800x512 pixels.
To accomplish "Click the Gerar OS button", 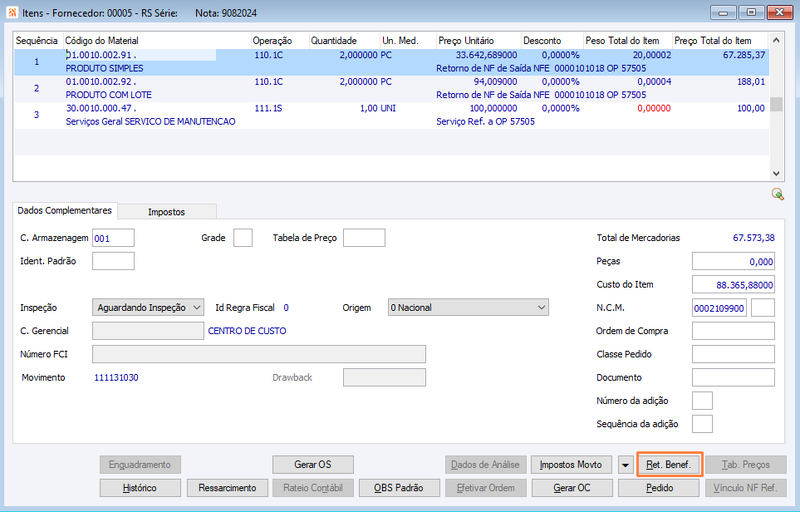I will [313, 465].
